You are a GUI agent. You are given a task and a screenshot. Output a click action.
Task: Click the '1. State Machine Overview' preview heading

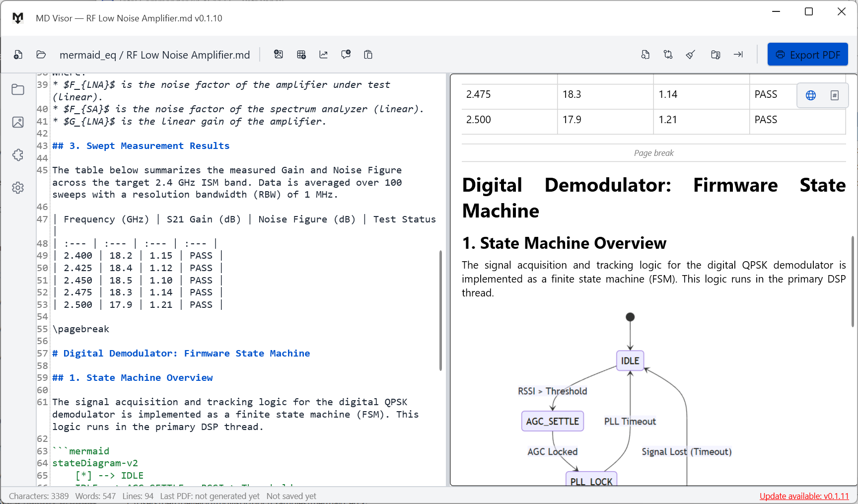click(x=564, y=243)
